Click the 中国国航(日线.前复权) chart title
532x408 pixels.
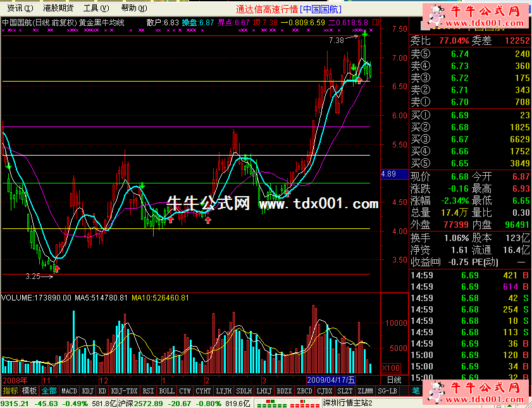coord(40,23)
